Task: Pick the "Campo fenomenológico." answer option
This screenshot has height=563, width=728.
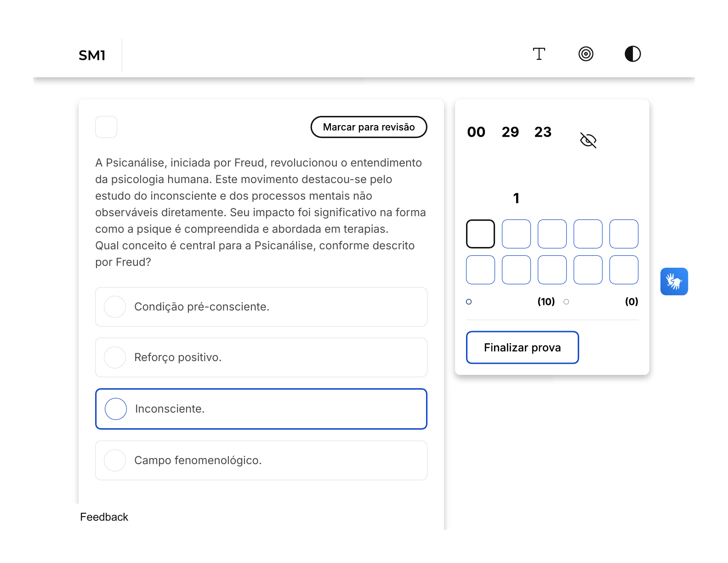Action: pyautogui.click(x=261, y=460)
